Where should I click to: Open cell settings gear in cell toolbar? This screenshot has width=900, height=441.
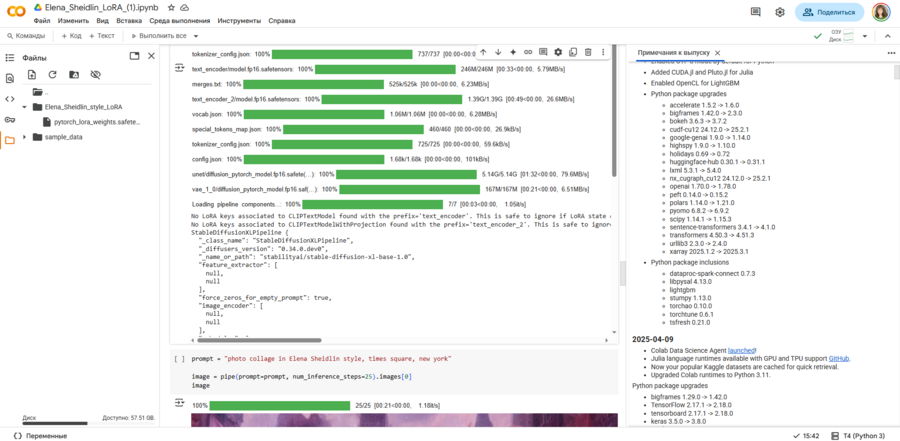(x=558, y=52)
